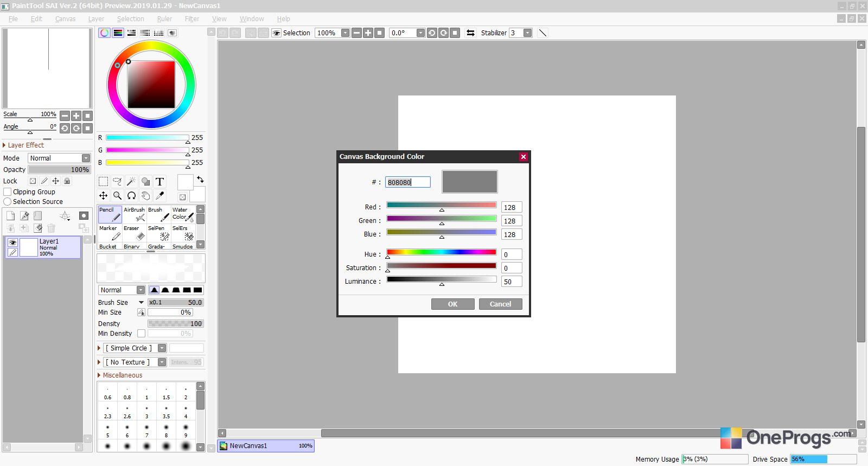Zoom in with toolbar plus button
This screenshot has width=868, height=466.
[368, 33]
